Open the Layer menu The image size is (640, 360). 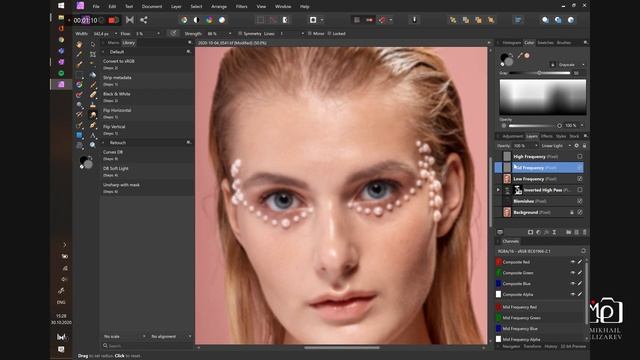pos(176,7)
